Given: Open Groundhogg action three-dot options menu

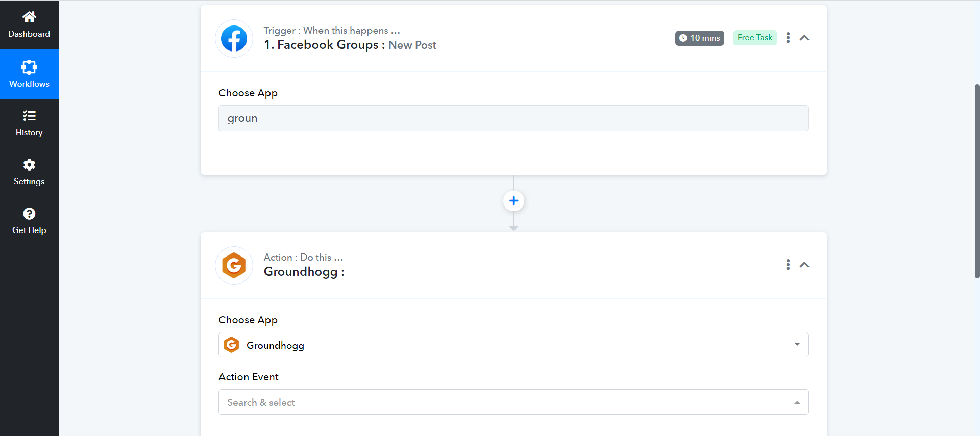Looking at the screenshot, I should [788, 265].
